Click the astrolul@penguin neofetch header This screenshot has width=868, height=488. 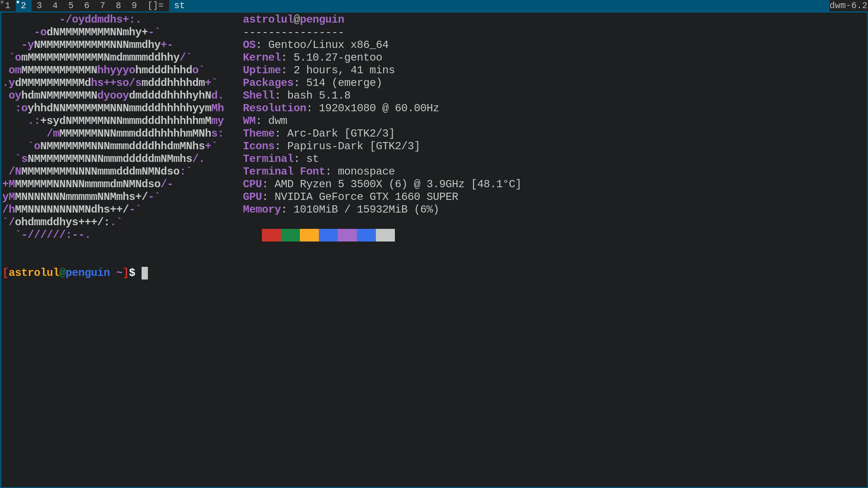coord(294,19)
